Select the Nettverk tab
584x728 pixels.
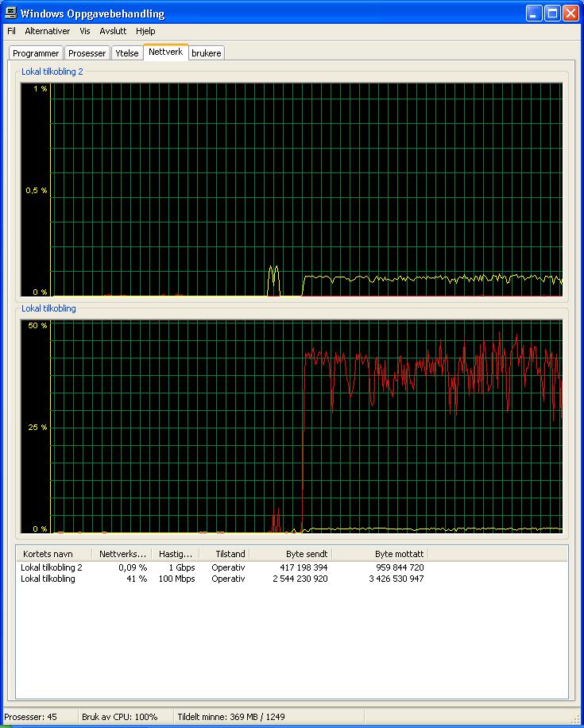pos(166,52)
